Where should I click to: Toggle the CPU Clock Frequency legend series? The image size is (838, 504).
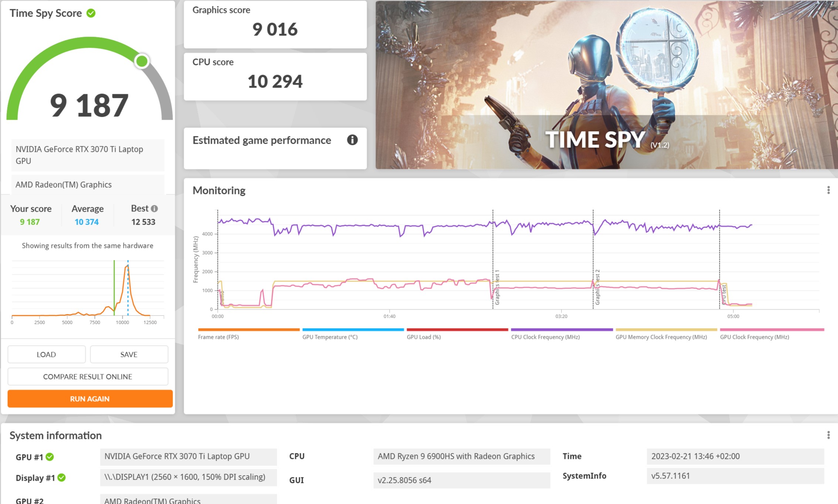(545, 337)
